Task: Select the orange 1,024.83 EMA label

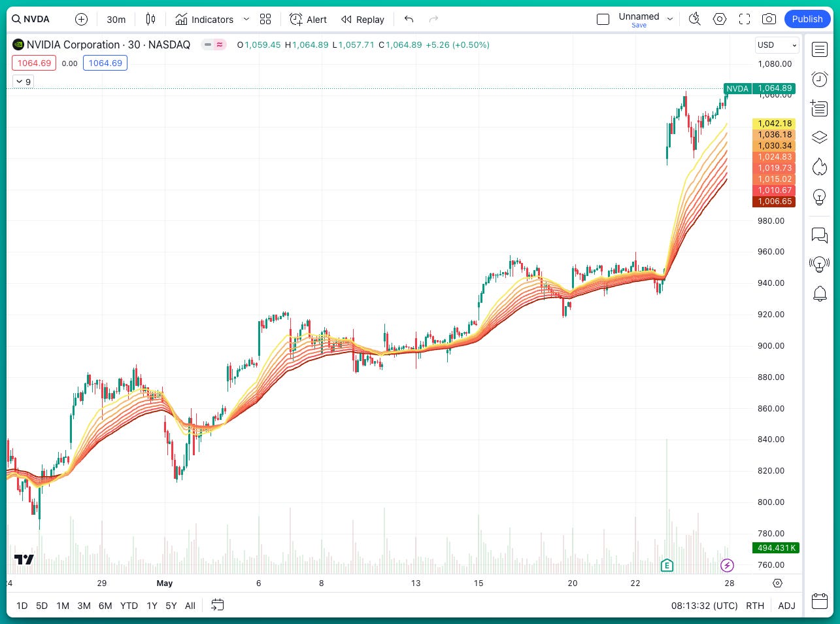Action: (x=775, y=157)
